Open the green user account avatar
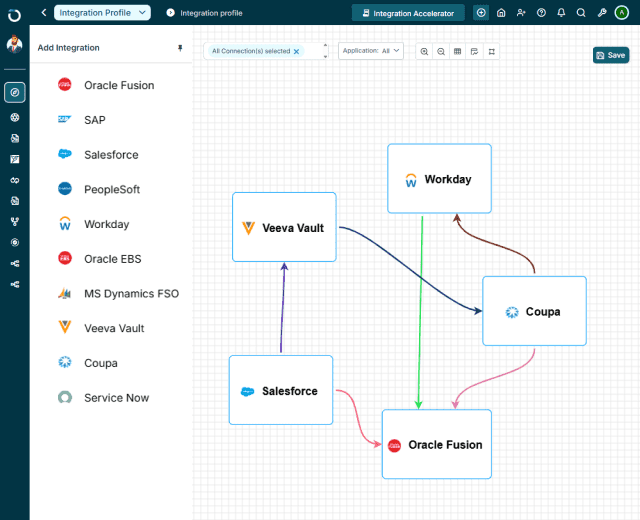 (x=622, y=13)
